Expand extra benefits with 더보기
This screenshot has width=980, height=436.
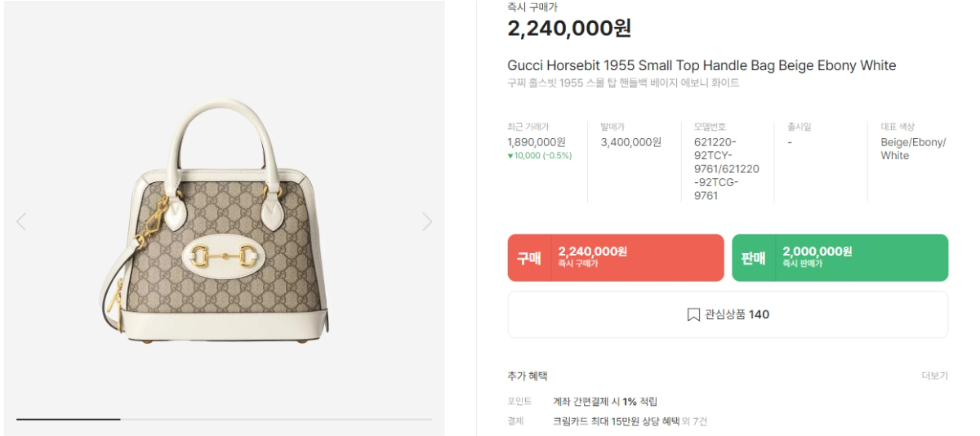click(934, 376)
